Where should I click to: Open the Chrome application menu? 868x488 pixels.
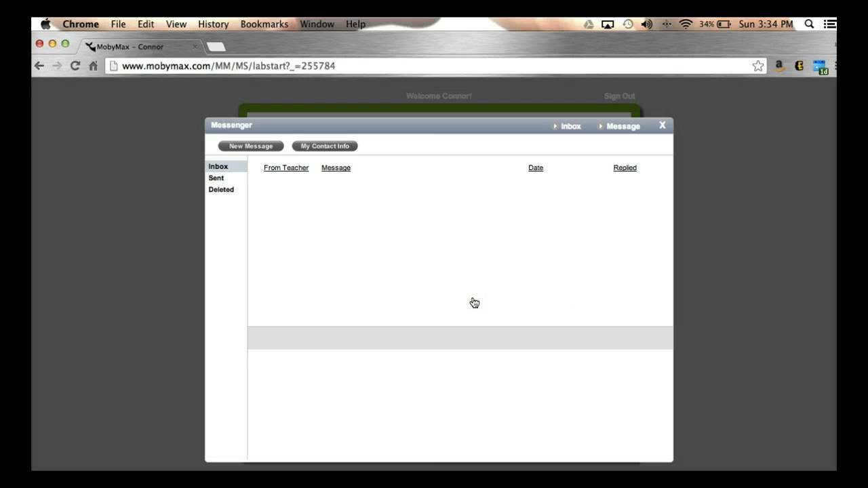click(x=81, y=24)
